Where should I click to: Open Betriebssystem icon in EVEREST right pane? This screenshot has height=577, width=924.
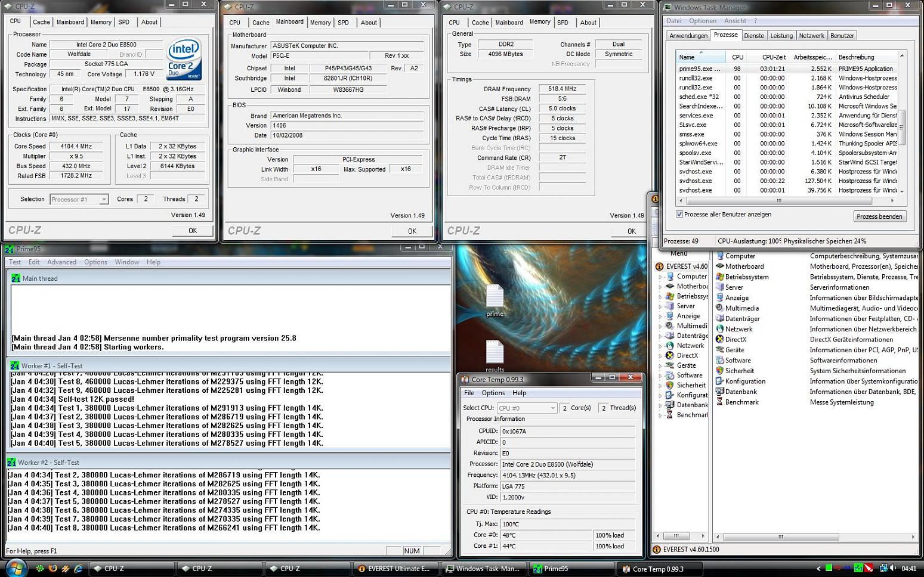pos(719,277)
